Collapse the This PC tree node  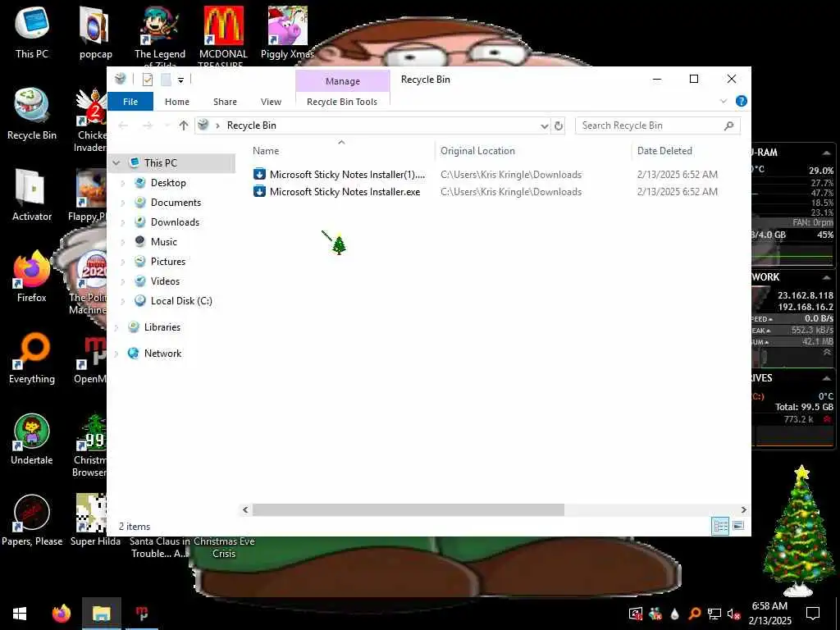(x=116, y=163)
